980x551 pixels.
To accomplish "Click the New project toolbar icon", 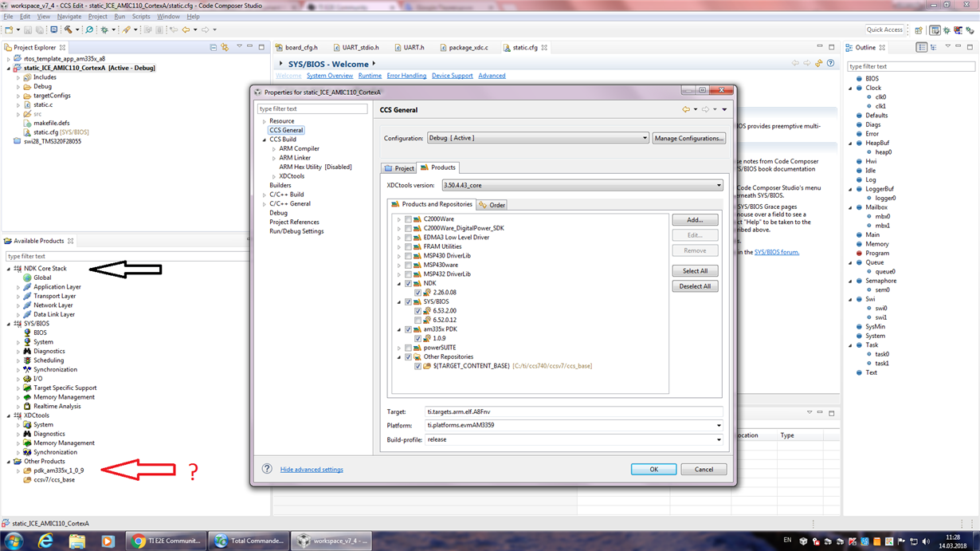I will click(x=9, y=30).
